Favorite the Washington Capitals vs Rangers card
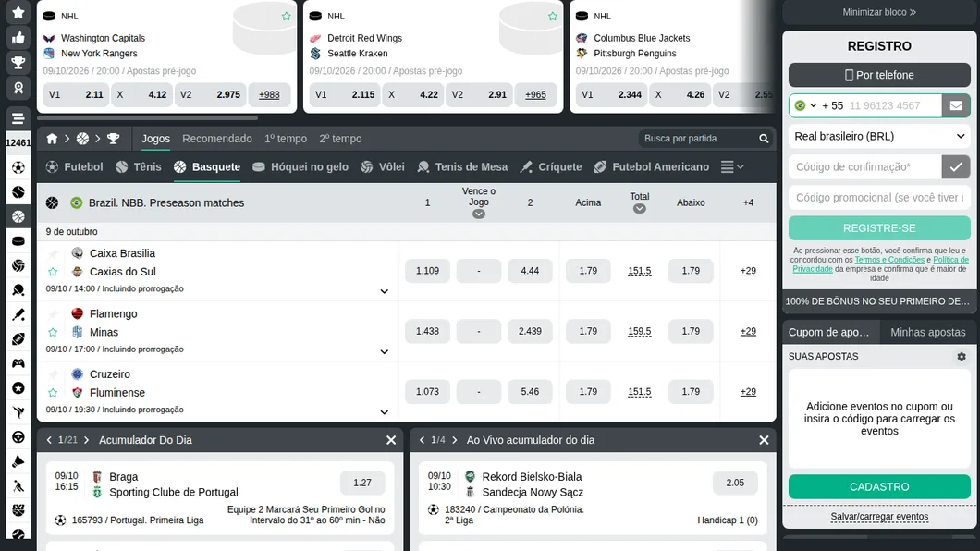Image resolution: width=980 pixels, height=551 pixels. click(x=287, y=17)
